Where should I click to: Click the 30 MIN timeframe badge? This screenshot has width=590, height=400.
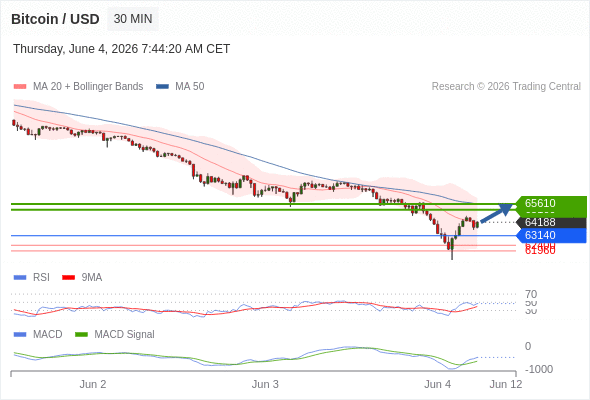pyautogui.click(x=133, y=19)
